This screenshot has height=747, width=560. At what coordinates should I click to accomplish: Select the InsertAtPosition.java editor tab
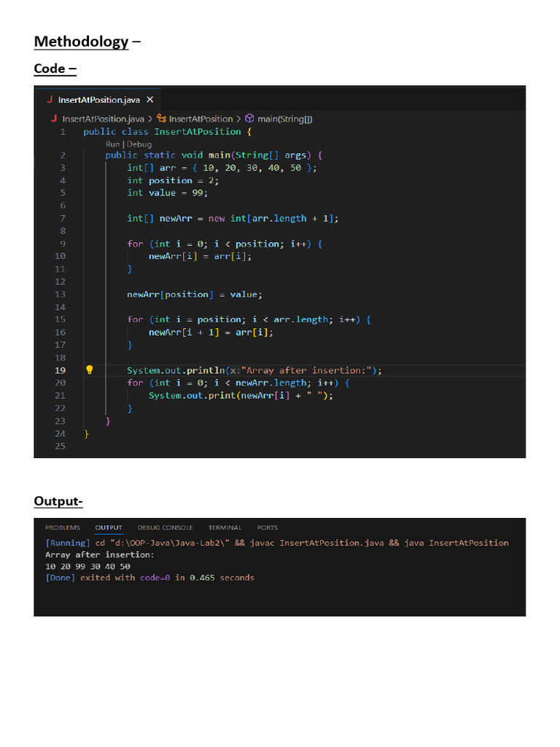(x=98, y=99)
